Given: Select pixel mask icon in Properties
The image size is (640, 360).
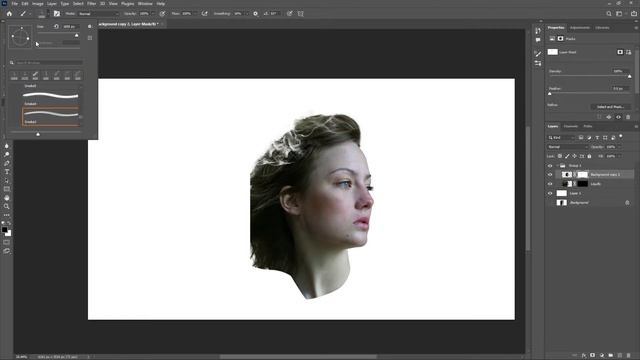Looking at the screenshot, I should point(620,52).
